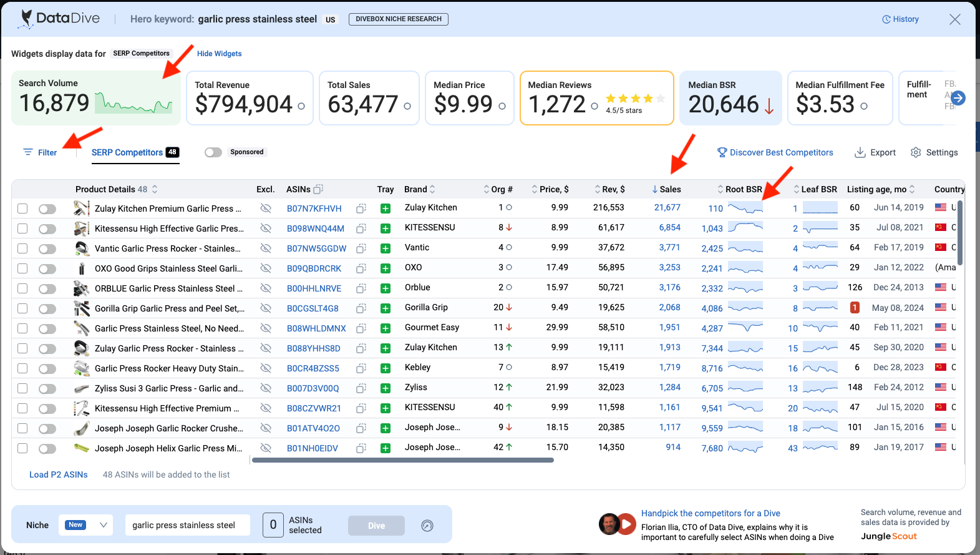
Task: Click the Search Volume widget
Action: [96, 98]
